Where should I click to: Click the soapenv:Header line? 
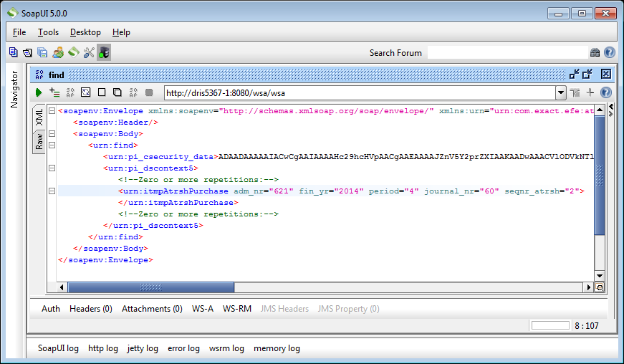[x=115, y=123]
